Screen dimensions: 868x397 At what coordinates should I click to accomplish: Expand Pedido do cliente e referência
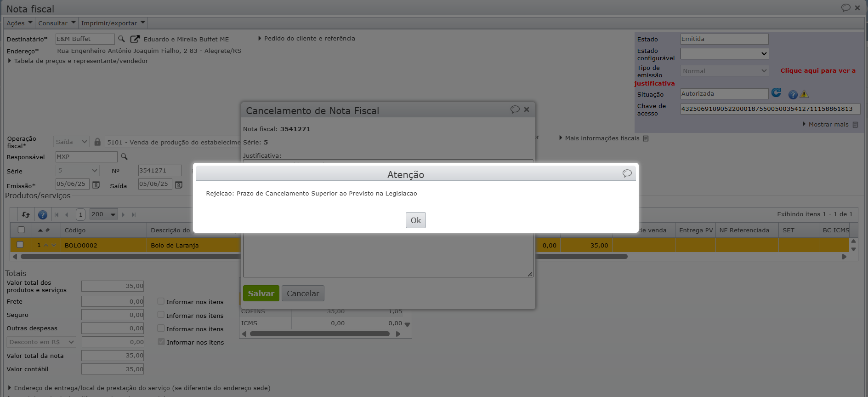(306, 39)
